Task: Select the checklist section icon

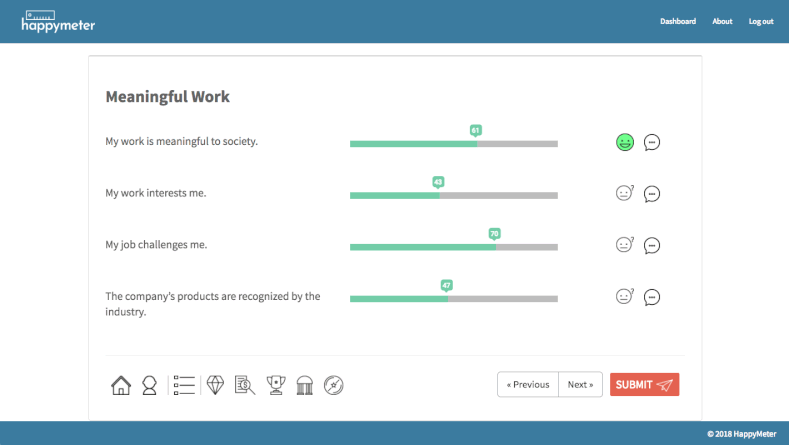Action: (x=183, y=385)
